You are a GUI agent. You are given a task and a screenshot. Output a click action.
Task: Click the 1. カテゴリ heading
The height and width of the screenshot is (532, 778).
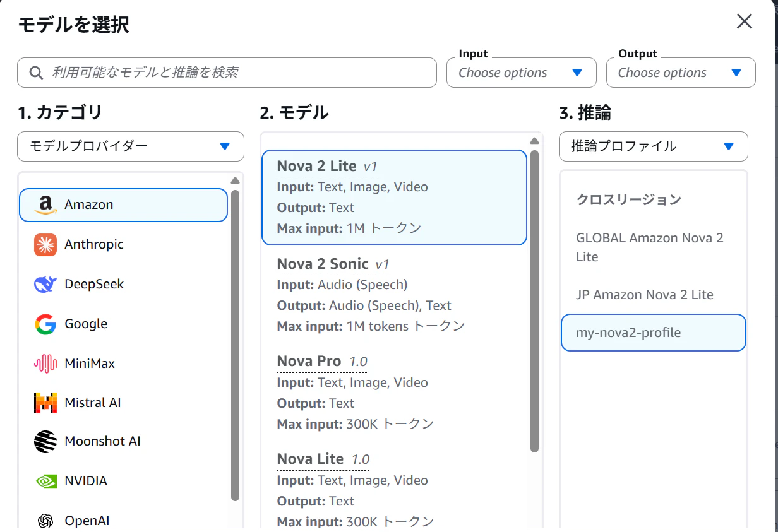coord(60,113)
